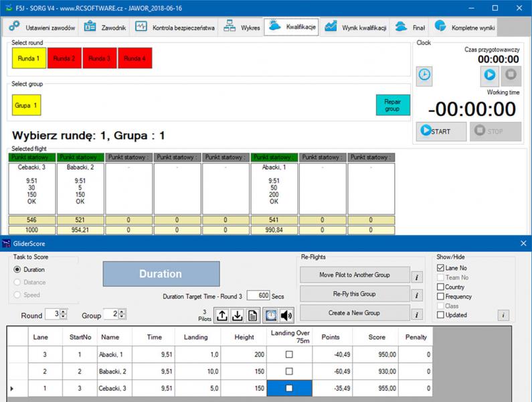
Task: Open info for Move Pilot to Another Group
Action: [x=416, y=276]
